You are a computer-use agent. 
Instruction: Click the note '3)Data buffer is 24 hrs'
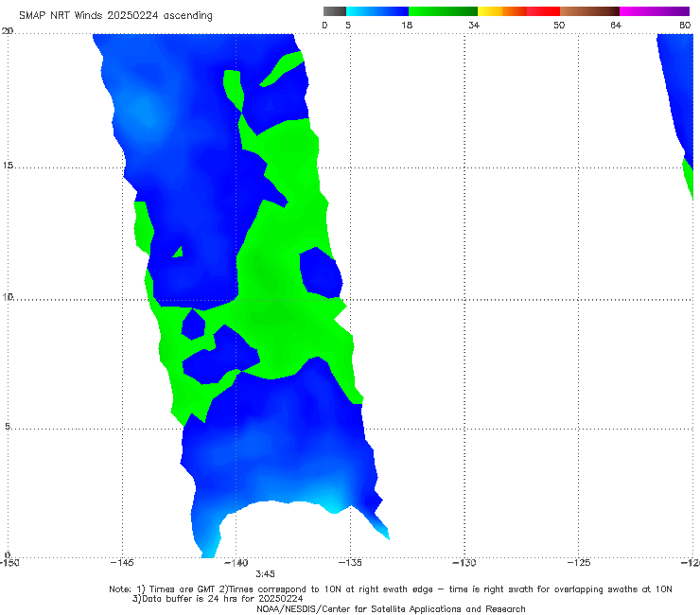pos(218,599)
